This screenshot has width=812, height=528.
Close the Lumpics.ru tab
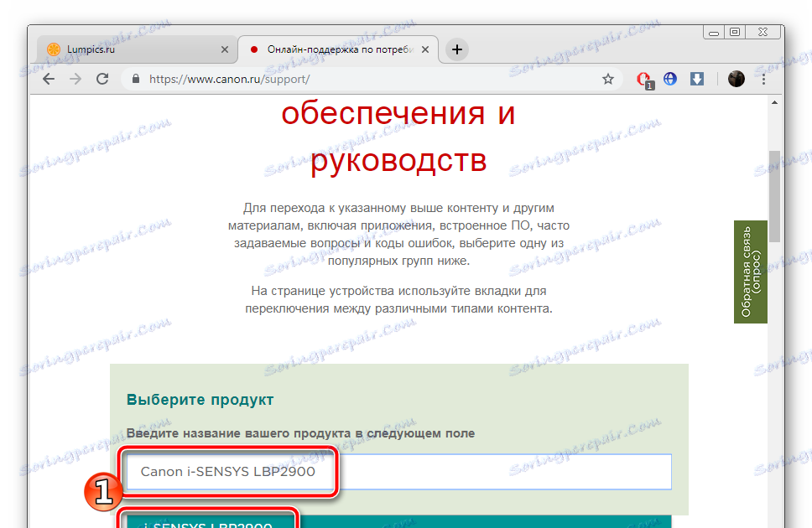click(x=225, y=49)
